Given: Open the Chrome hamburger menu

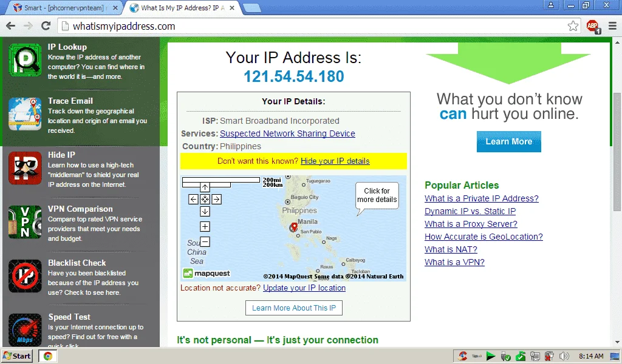Looking at the screenshot, I should [612, 26].
